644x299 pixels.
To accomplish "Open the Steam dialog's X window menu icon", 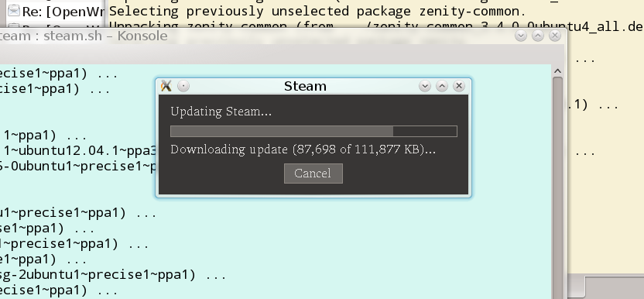I will click(166, 85).
